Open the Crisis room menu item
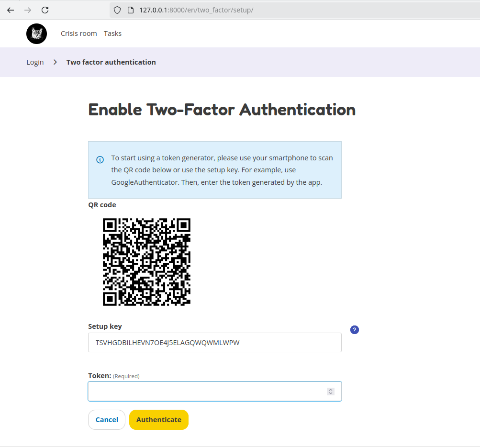 78,34
